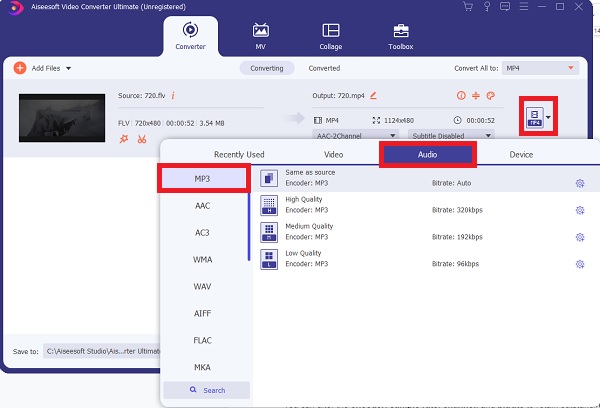Show the Converting list
Viewport: 600px width, 408px height.
[x=267, y=68]
